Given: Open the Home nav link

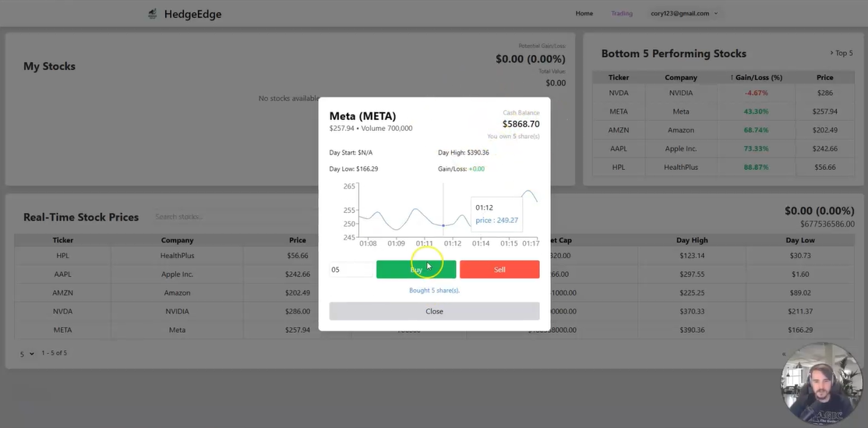Looking at the screenshot, I should tap(584, 13).
